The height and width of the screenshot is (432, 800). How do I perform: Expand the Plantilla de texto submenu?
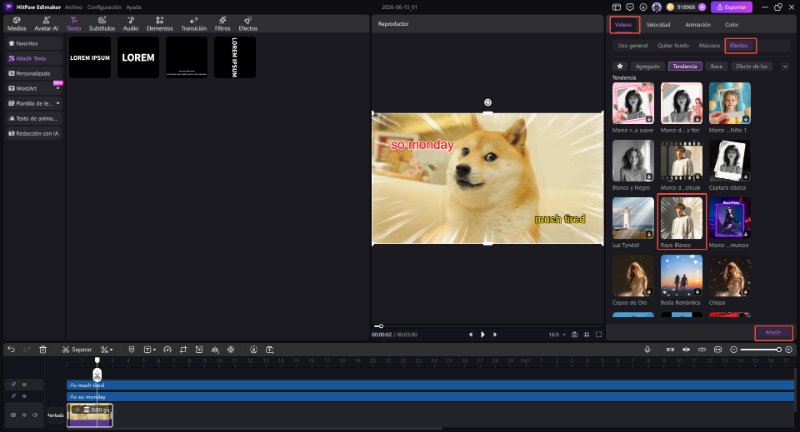click(58, 104)
